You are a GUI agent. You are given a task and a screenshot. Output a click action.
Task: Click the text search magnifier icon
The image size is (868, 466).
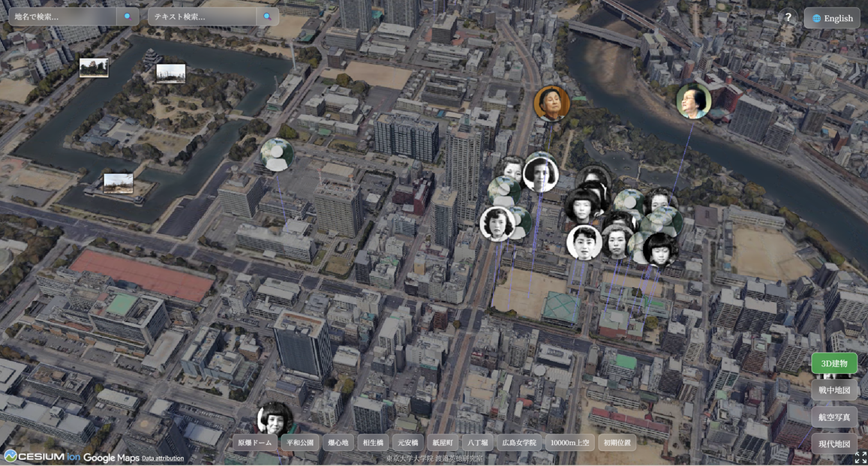click(x=267, y=17)
